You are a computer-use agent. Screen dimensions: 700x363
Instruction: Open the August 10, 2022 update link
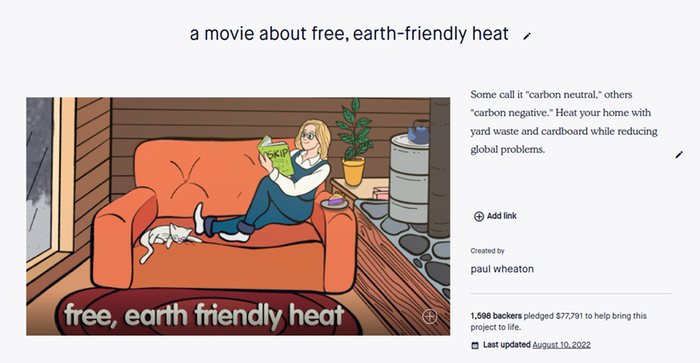[561, 345]
